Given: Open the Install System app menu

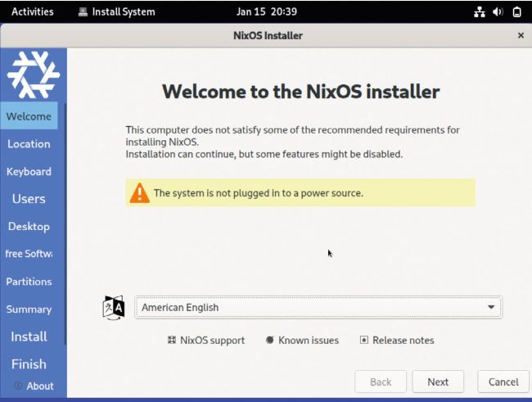Looking at the screenshot, I should [x=117, y=12].
